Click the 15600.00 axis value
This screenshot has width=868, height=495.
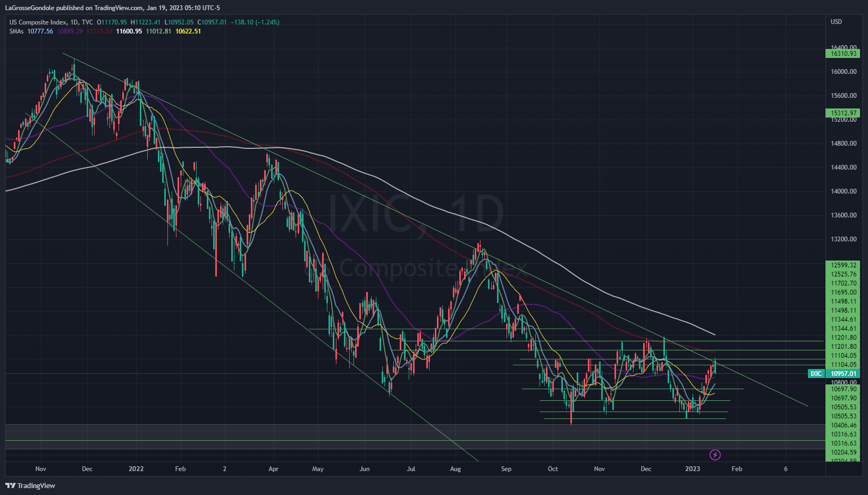(844, 96)
